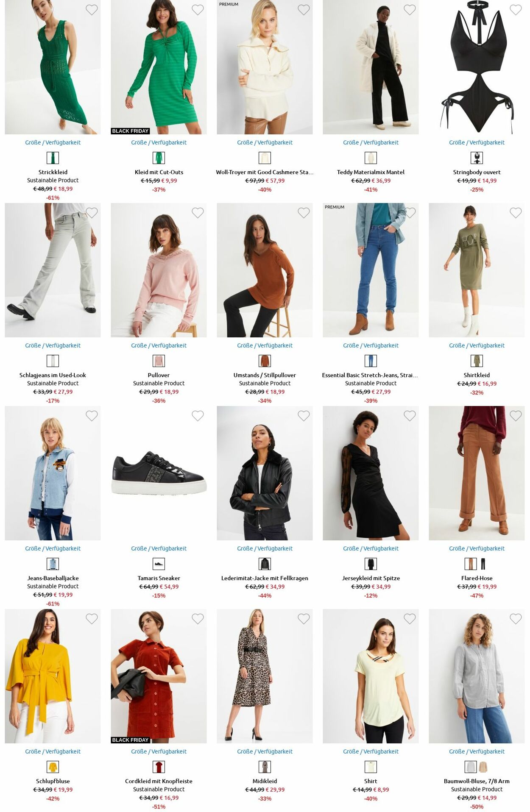Open Größe / Verfügbarkeit for Teddy Materialmix Mantel
The height and width of the screenshot is (812, 530).
click(x=371, y=142)
